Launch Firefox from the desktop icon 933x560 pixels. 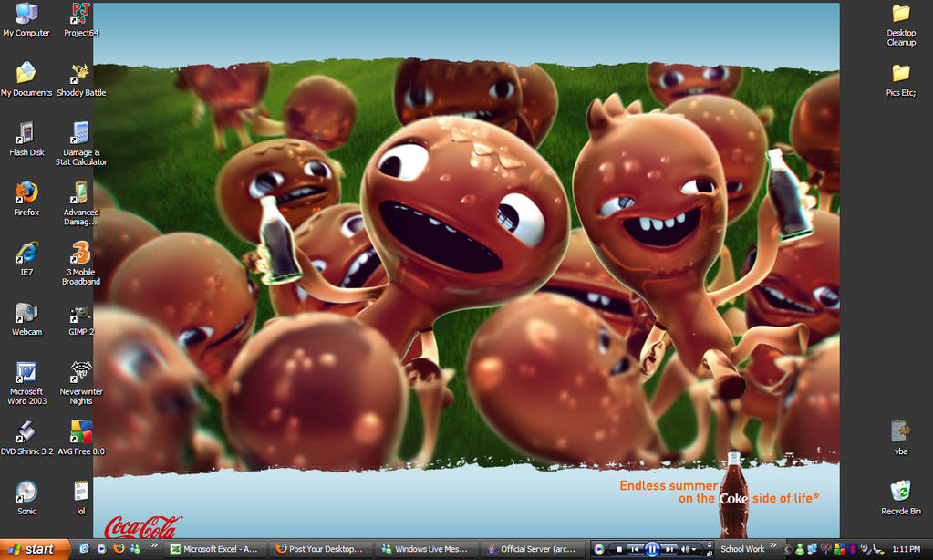[x=26, y=199]
